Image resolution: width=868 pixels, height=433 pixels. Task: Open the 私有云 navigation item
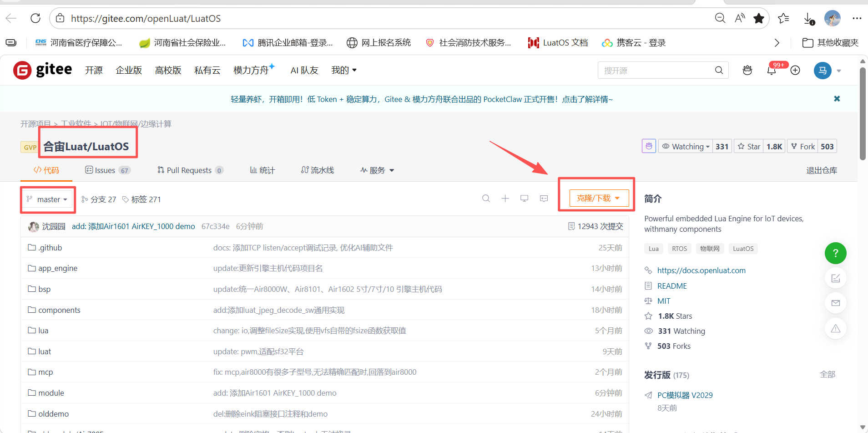click(x=207, y=70)
